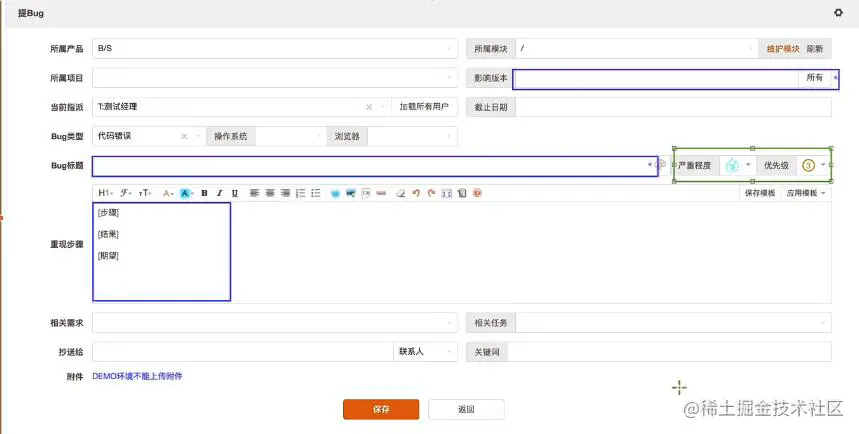The width and height of the screenshot is (859, 434).
Task: Click 加载所有用户 button
Action: 424,107
